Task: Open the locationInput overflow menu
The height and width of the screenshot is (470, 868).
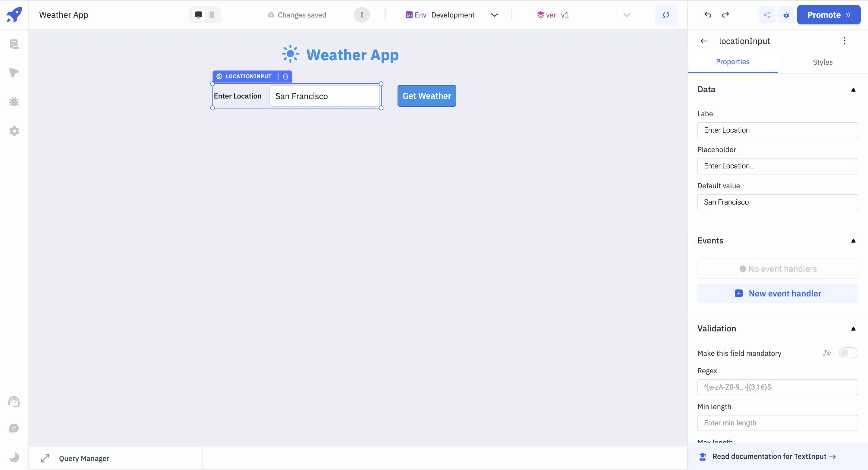Action: tap(845, 41)
